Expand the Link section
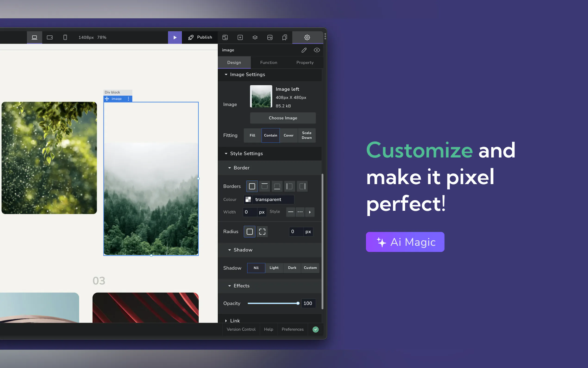This screenshot has width=588, height=368. click(x=226, y=320)
